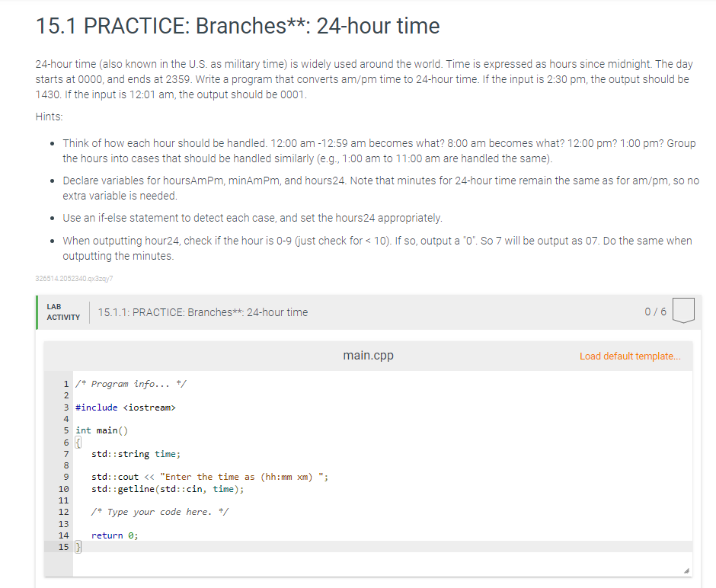
Task: Click the green LAB ACTIVITY accent bar
Action: [36, 311]
